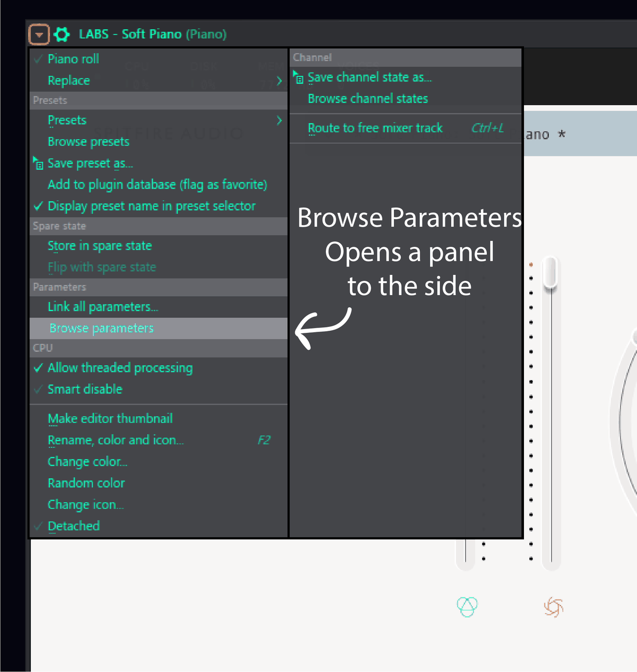Apply Random color
This screenshot has width=637, height=672.
158,483
